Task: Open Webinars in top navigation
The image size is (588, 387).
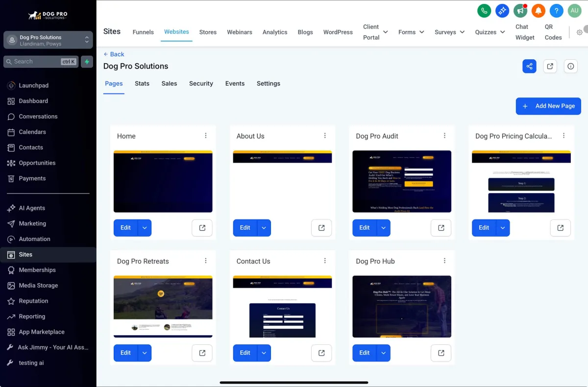Action: click(x=240, y=32)
